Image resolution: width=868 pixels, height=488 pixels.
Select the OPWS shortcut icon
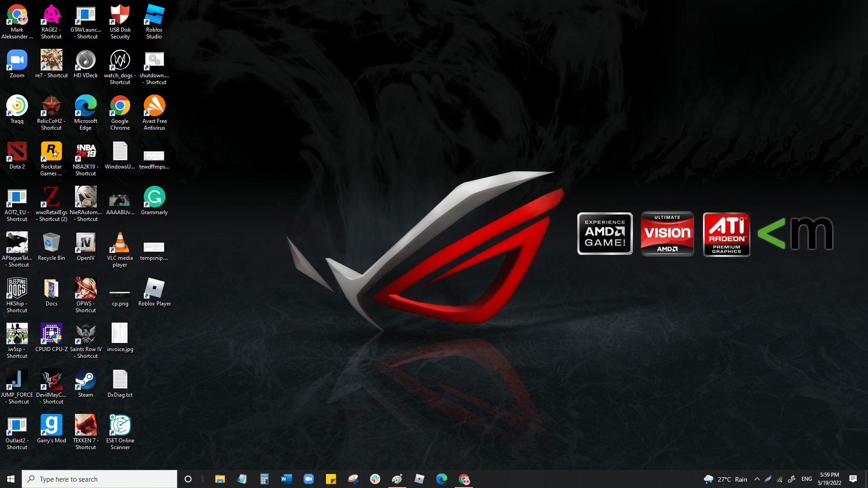click(x=85, y=296)
